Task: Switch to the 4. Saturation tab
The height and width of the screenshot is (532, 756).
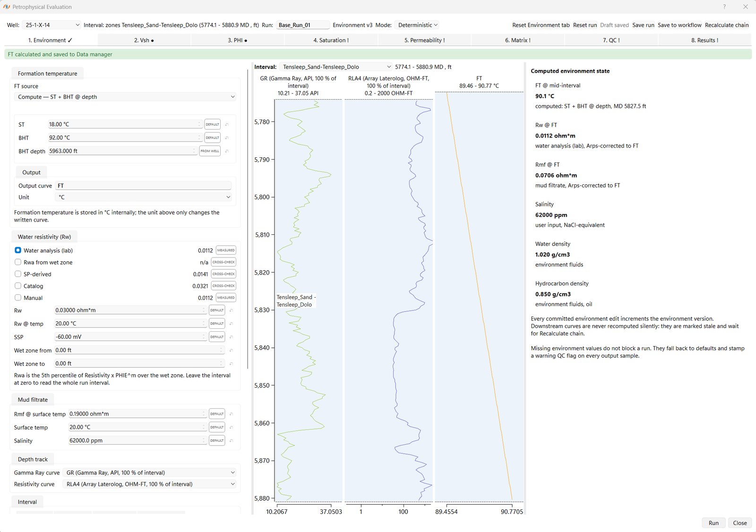Action: point(331,40)
